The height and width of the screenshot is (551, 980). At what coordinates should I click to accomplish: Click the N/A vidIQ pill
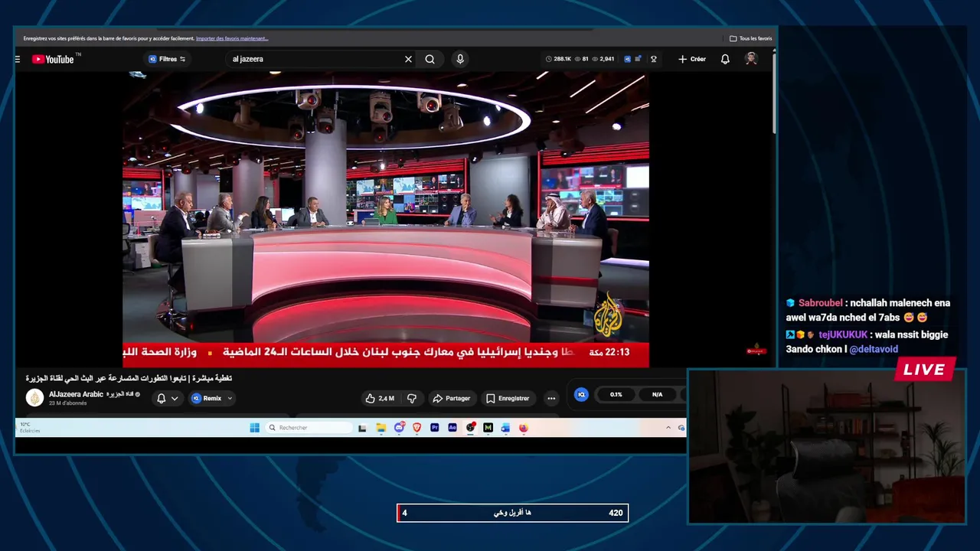point(657,394)
